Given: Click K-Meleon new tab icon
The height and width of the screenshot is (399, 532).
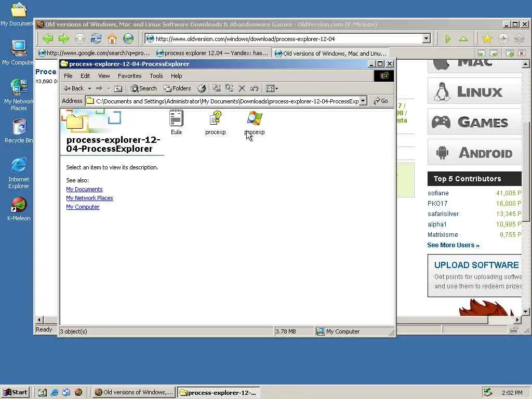Looking at the screenshot, I should coord(510,54).
